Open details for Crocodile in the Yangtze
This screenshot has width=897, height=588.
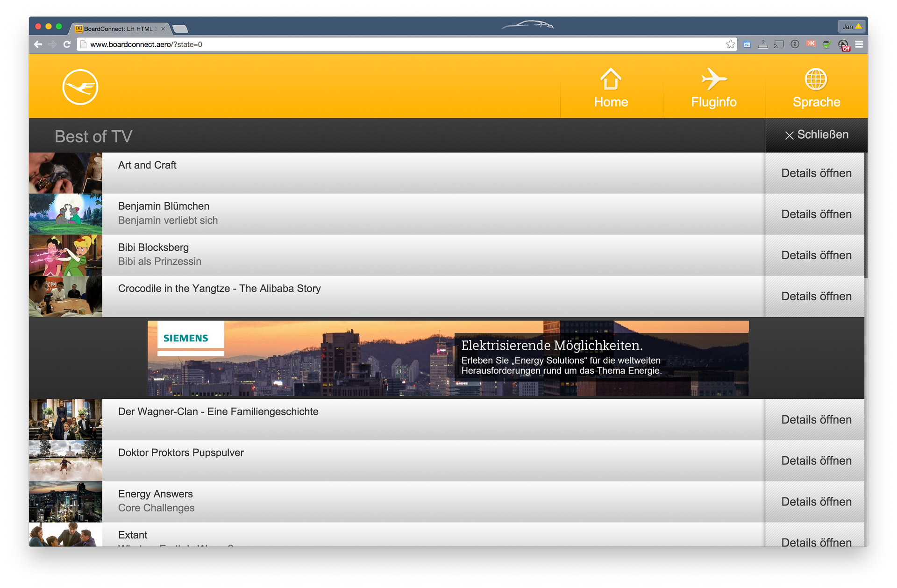coord(815,297)
